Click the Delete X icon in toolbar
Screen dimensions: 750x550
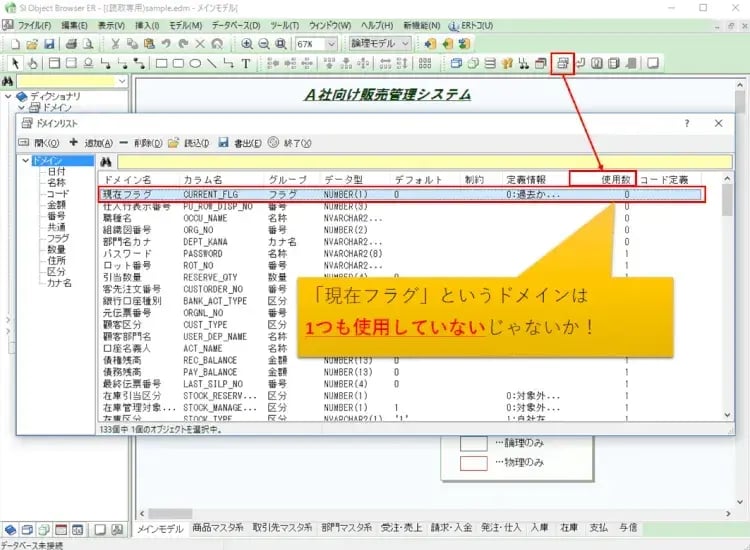click(200, 44)
